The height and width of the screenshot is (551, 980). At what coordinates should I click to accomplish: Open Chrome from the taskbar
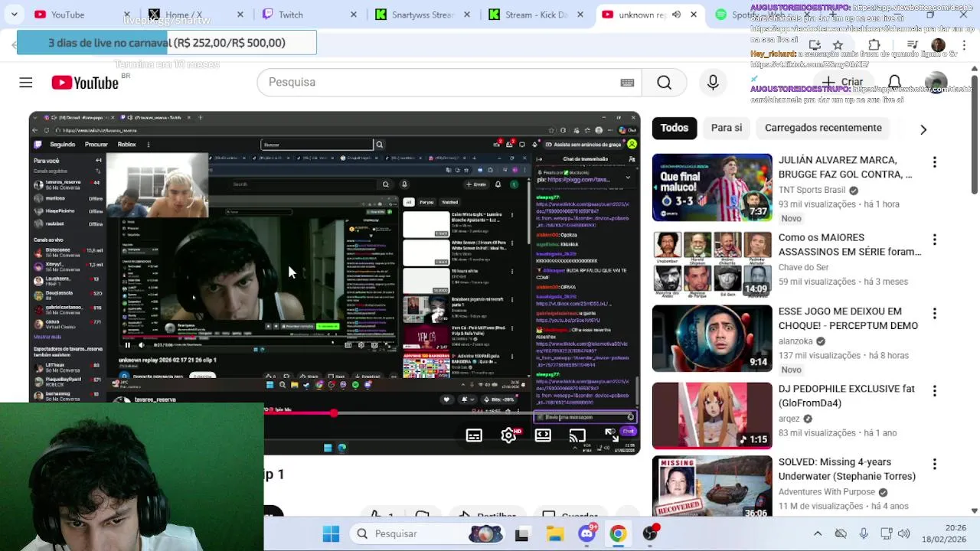(x=618, y=533)
